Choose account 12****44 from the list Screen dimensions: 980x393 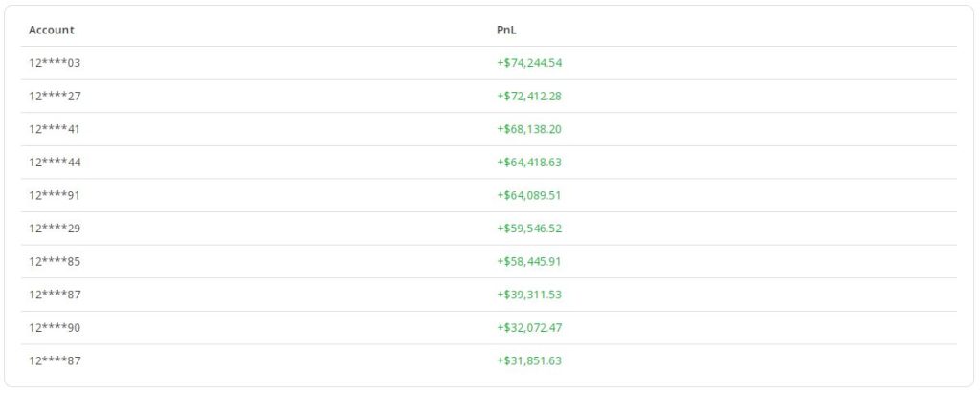point(55,163)
